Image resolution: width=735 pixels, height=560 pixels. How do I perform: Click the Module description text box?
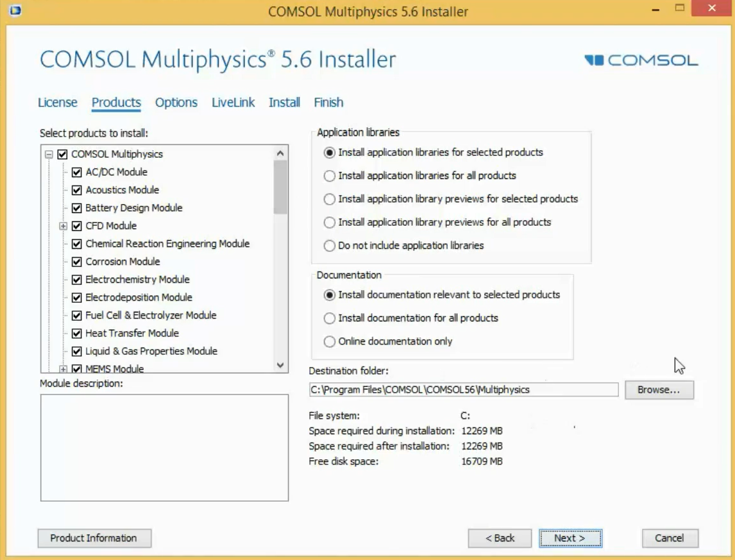(164, 448)
